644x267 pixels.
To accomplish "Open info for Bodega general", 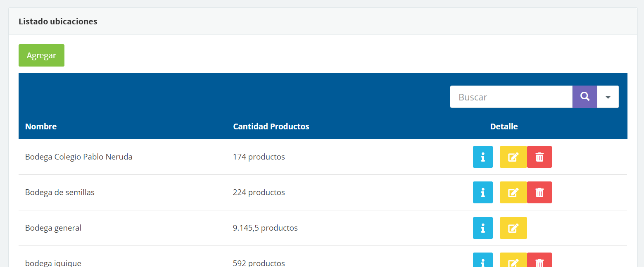I will (x=483, y=228).
